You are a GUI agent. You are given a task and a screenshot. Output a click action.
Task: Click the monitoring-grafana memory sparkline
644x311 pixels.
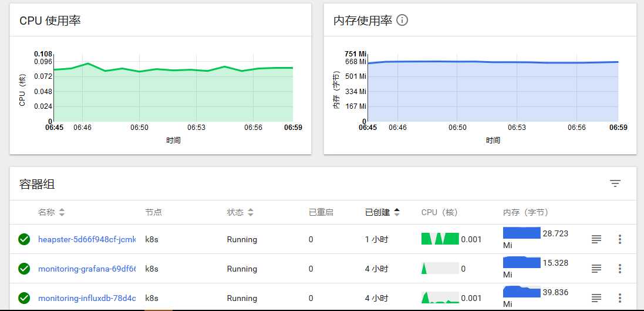[522, 262]
